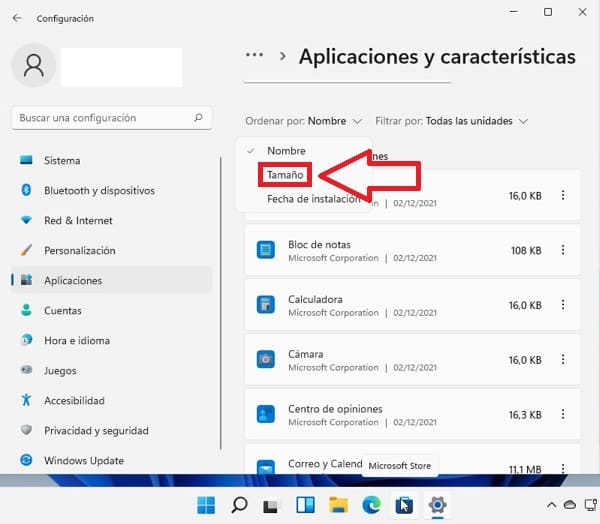Click the Buscar una configuración field
Screen dimensions: 600x524
coord(112,118)
